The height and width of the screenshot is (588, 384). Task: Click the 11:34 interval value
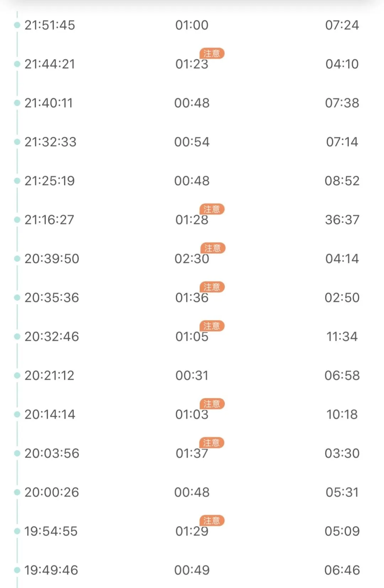coord(342,336)
